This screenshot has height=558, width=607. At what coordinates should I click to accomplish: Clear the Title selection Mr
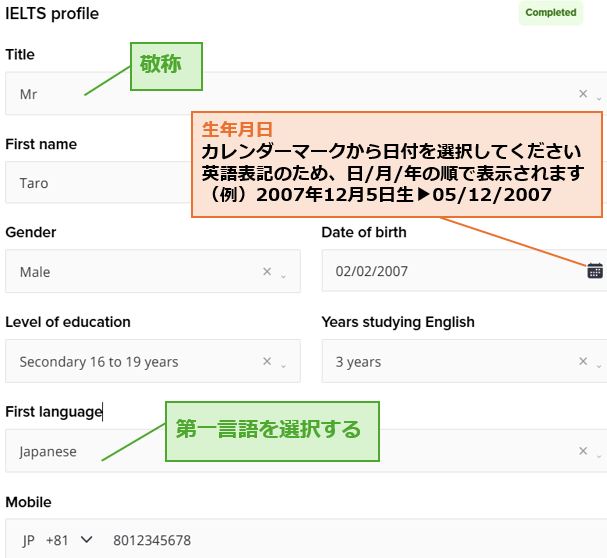[583, 94]
